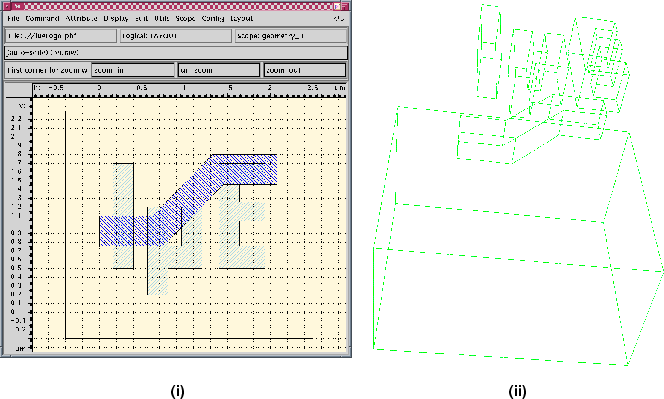Screen dimensions: 664x399
Task: Open the File menu
Action: pyautogui.click(x=13, y=19)
